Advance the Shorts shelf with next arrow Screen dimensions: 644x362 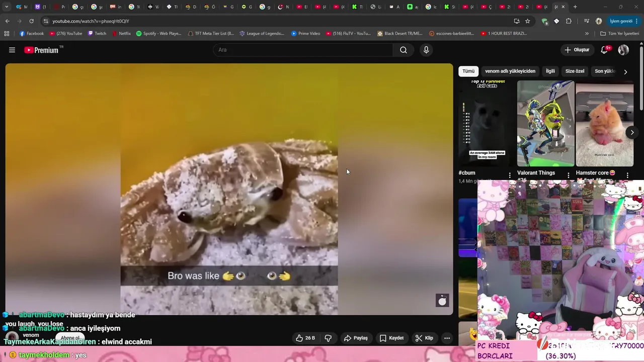point(632,132)
